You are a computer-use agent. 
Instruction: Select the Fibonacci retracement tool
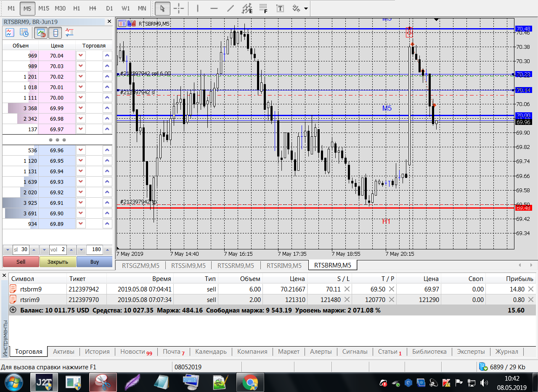[x=264, y=8]
